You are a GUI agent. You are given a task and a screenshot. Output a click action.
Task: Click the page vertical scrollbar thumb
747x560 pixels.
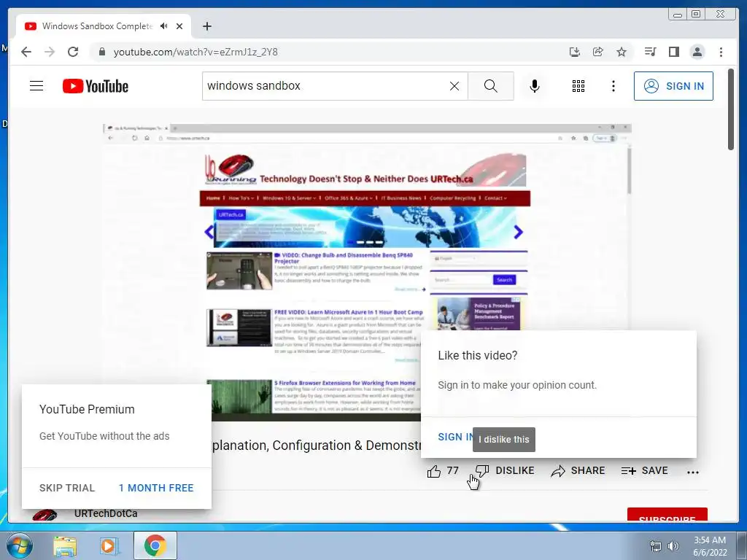(731, 109)
